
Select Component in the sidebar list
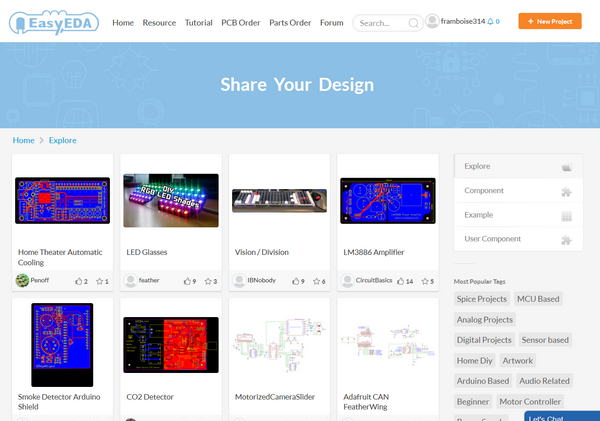pyautogui.click(x=518, y=190)
